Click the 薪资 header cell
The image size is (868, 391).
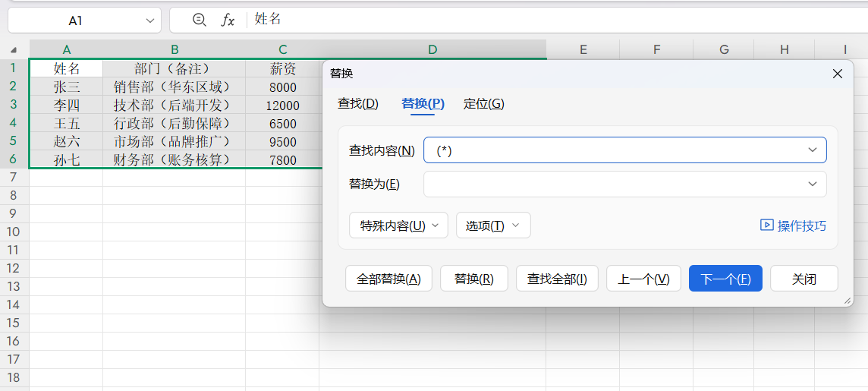tap(282, 68)
